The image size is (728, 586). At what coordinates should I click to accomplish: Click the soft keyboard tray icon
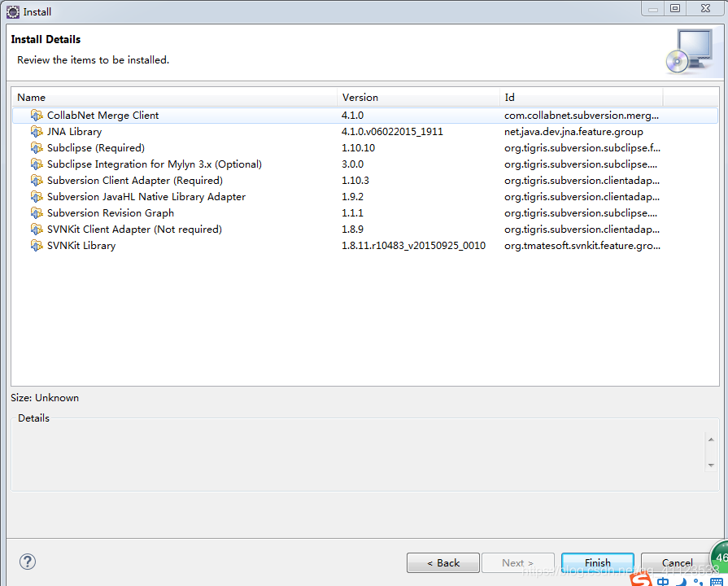tap(717, 582)
